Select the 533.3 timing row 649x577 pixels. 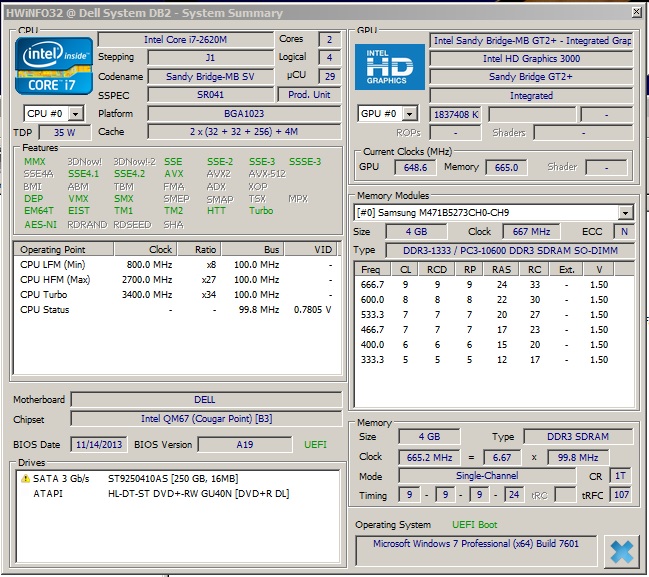[x=494, y=315]
